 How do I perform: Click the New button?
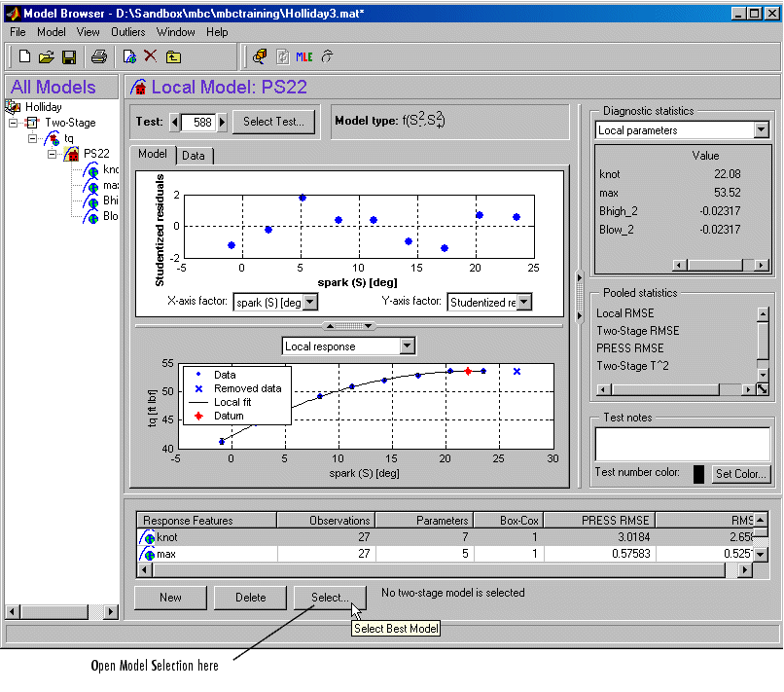[x=170, y=598]
